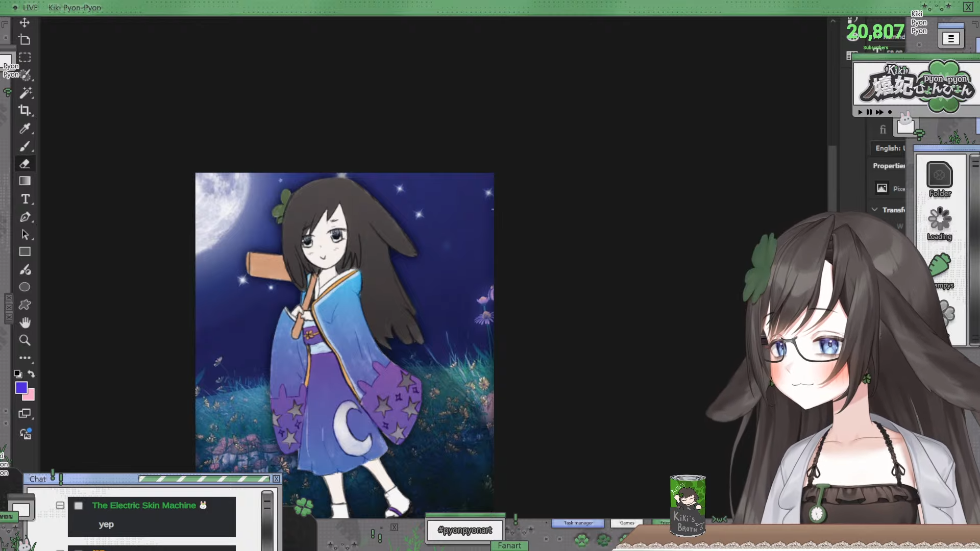
Task: Click record dot on Kiki logo player
Action: 890,112
